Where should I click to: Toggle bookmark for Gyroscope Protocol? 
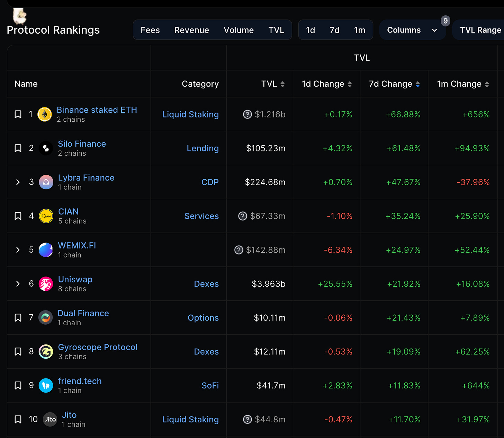(18, 352)
